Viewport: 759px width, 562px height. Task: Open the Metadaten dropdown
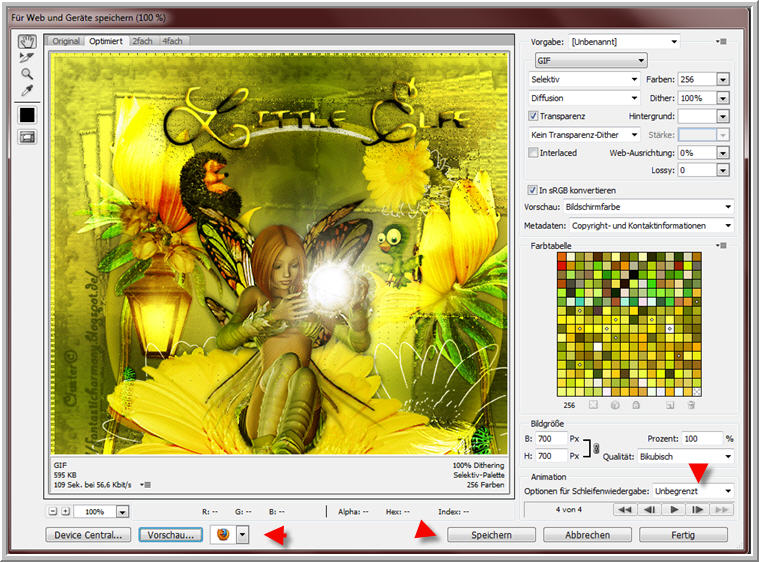coord(652,226)
